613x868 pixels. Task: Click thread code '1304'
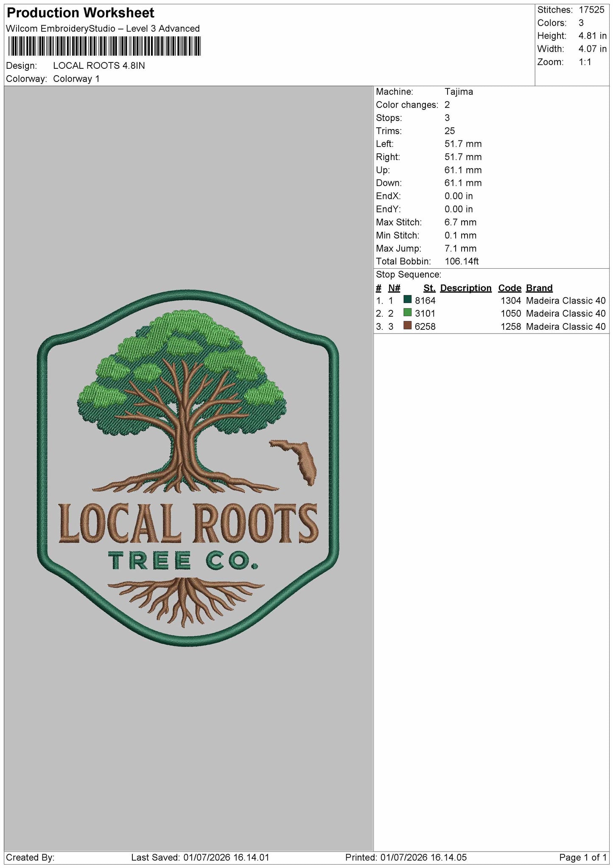pyautogui.click(x=511, y=301)
